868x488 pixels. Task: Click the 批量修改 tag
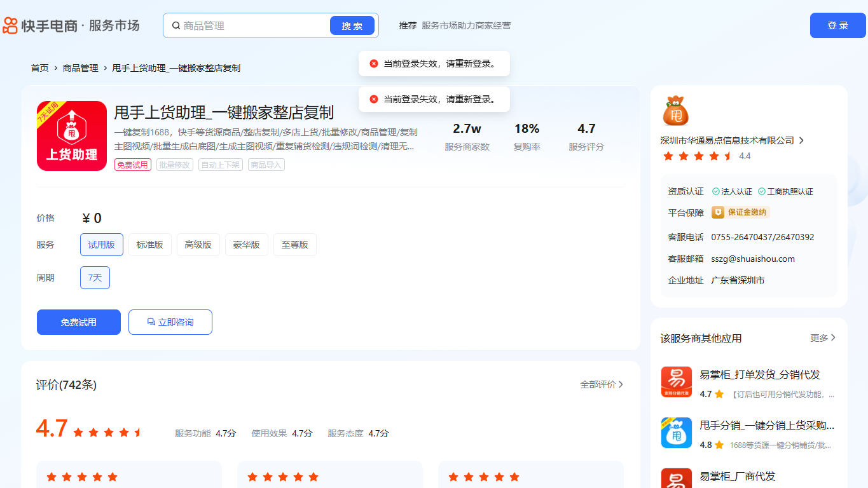click(x=175, y=165)
